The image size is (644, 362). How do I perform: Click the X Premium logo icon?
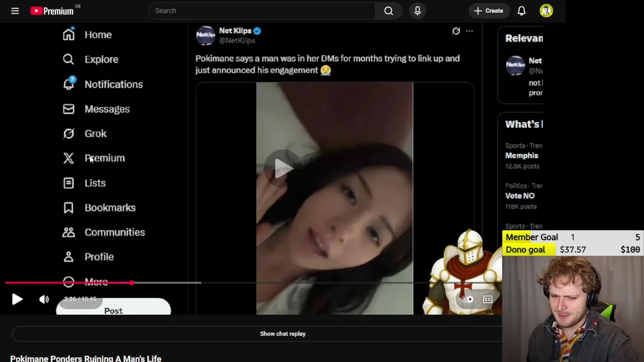coord(68,158)
